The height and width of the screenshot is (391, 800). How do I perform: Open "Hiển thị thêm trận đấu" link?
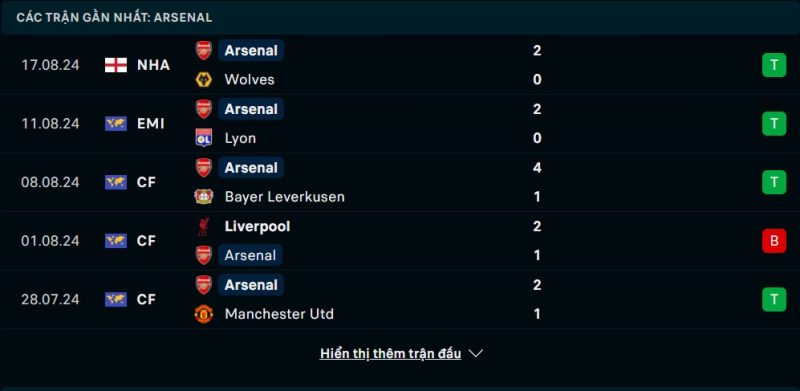point(390,353)
